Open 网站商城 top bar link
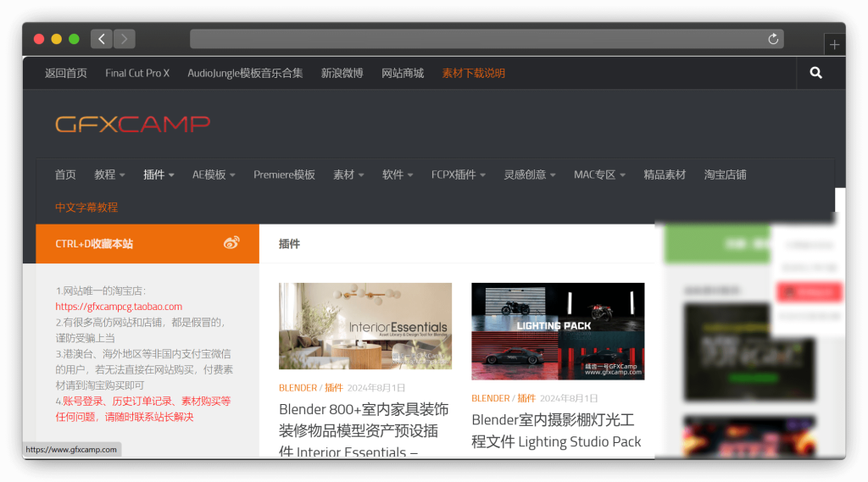The image size is (868, 482). [x=403, y=73]
